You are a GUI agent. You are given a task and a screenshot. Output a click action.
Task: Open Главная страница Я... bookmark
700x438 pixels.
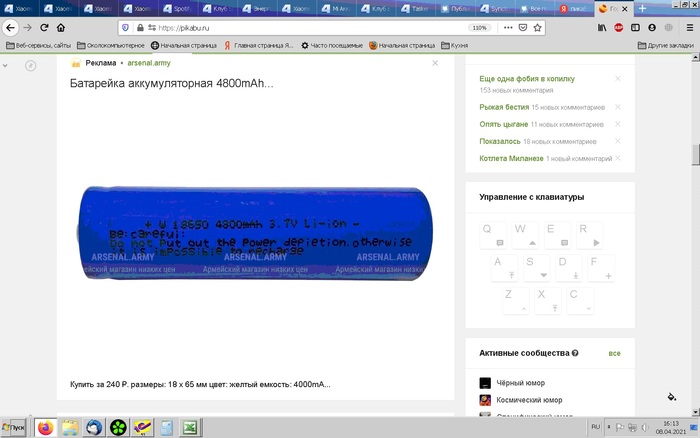pyautogui.click(x=259, y=45)
